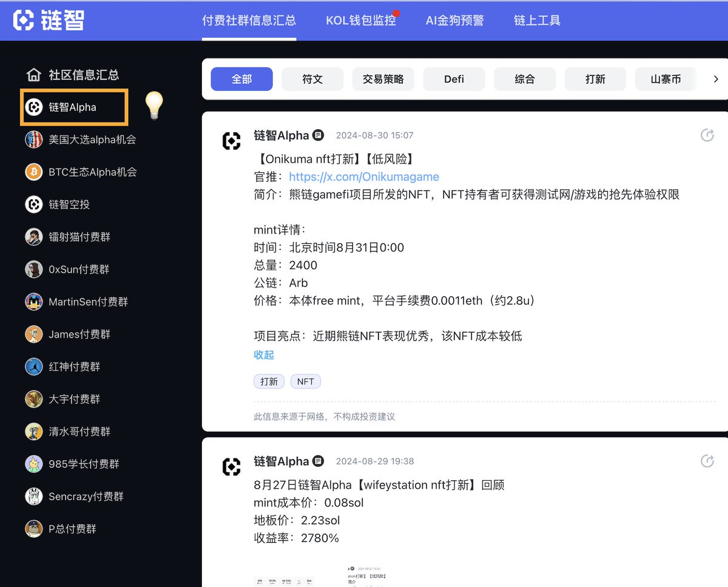The image size is (728, 587).
Task: Open MartinSen付费群 group
Action: 89,302
